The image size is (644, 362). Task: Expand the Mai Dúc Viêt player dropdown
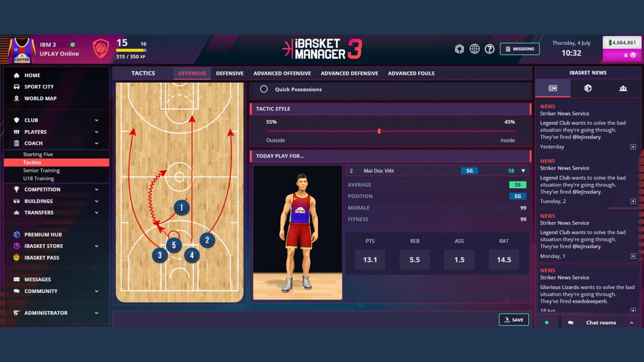click(x=523, y=171)
